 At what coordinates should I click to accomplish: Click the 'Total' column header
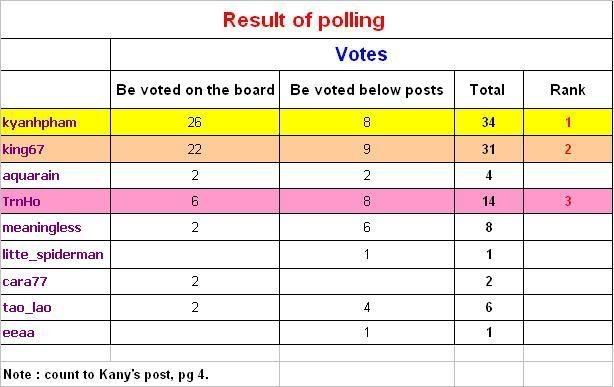coord(489,90)
